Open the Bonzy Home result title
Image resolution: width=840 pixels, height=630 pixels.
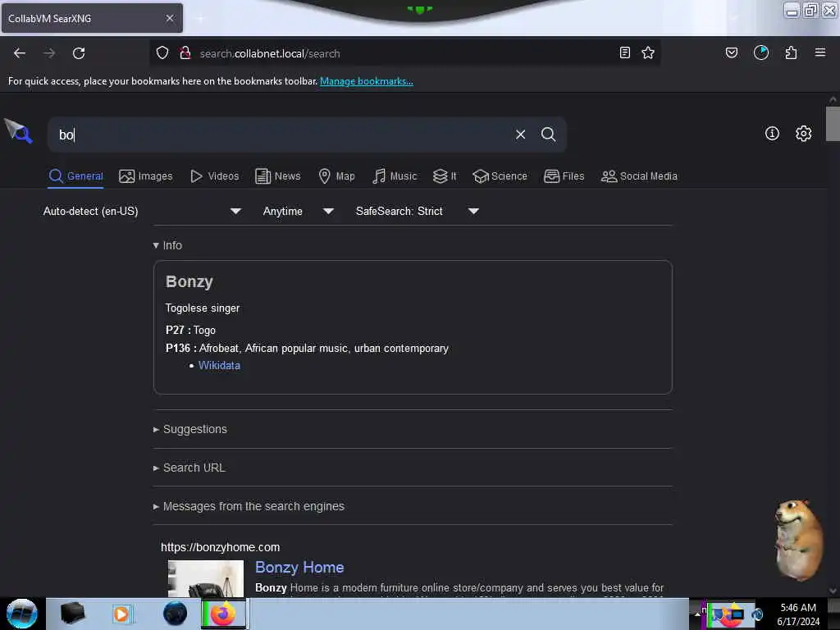[299, 568]
